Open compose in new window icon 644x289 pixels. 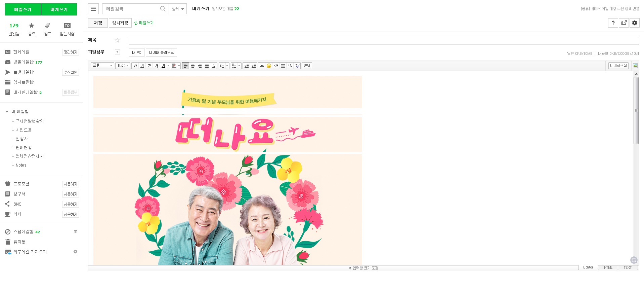pos(624,23)
